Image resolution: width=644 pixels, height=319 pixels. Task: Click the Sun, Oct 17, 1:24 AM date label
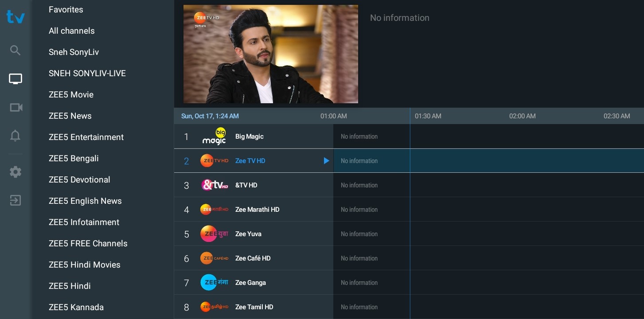210,116
